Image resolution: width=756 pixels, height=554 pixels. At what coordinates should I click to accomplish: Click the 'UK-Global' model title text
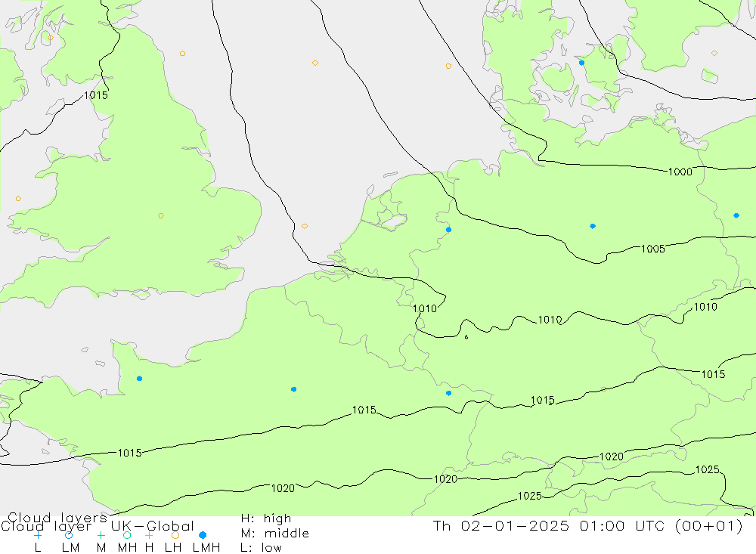pos(153,526)
